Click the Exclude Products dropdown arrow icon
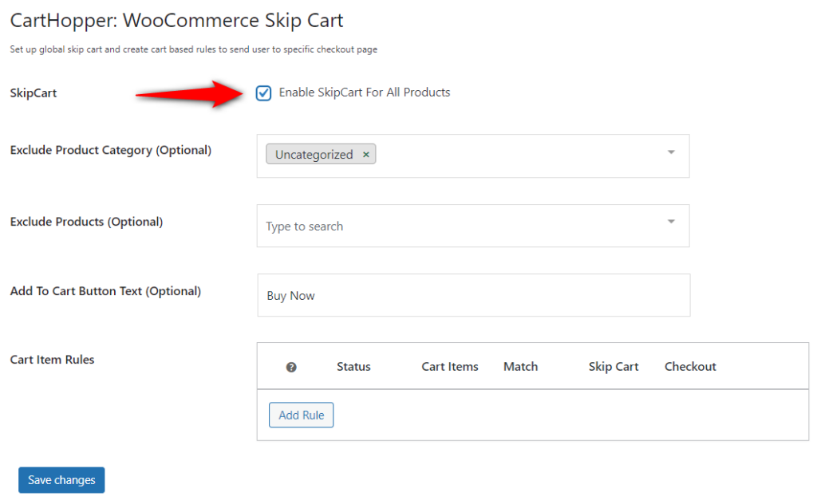 tap(671, 226)
